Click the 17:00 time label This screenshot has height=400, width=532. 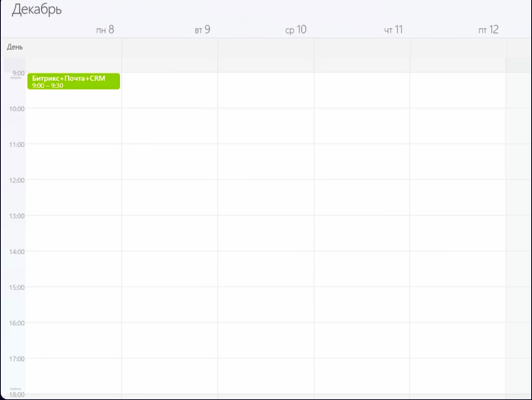[17, 359]
